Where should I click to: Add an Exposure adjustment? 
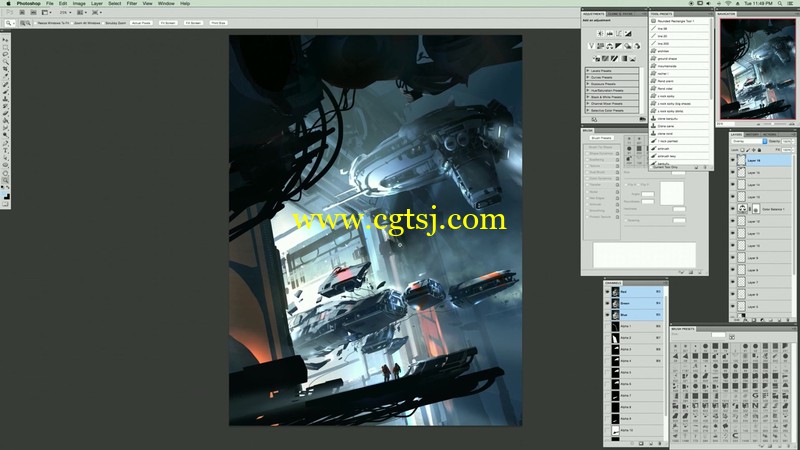click(628, 34)
